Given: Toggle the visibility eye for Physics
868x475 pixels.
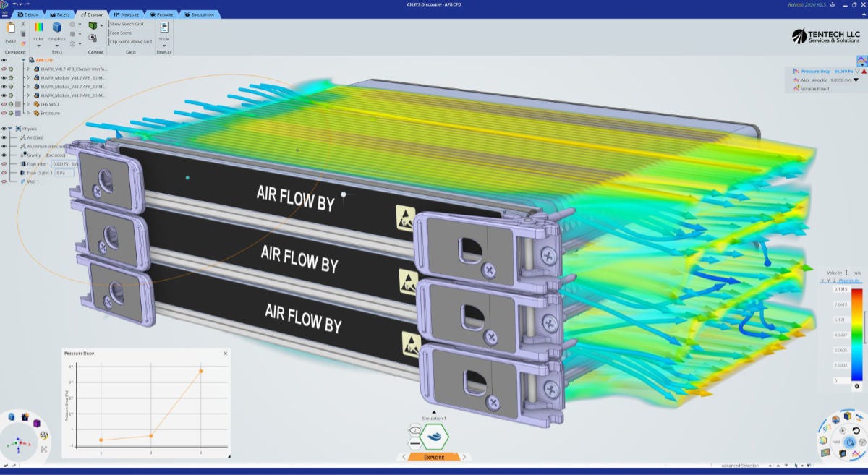Looking at the screenshot, I should coord(4,129).
